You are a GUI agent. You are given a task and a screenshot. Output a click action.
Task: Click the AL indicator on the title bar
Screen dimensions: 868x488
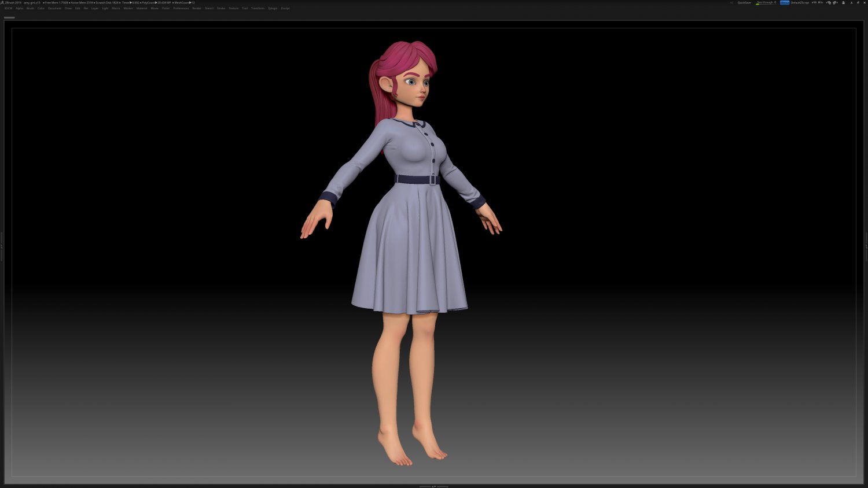[x=732, y=2]
